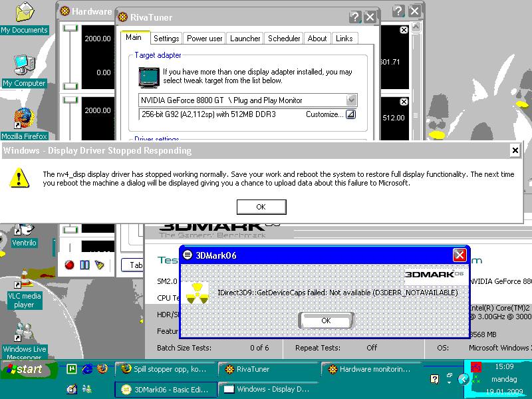Click the monitor icon in Target adapter

[148, 77]
